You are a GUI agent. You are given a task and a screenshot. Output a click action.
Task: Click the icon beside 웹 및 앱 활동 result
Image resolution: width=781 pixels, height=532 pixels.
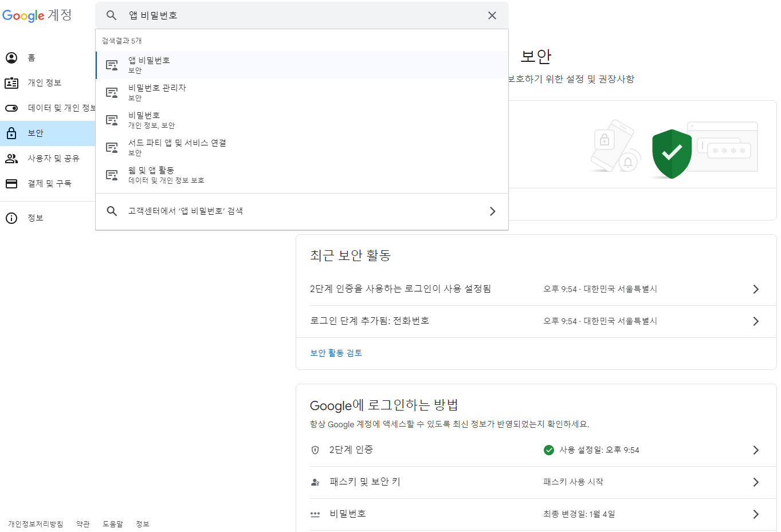112,175
